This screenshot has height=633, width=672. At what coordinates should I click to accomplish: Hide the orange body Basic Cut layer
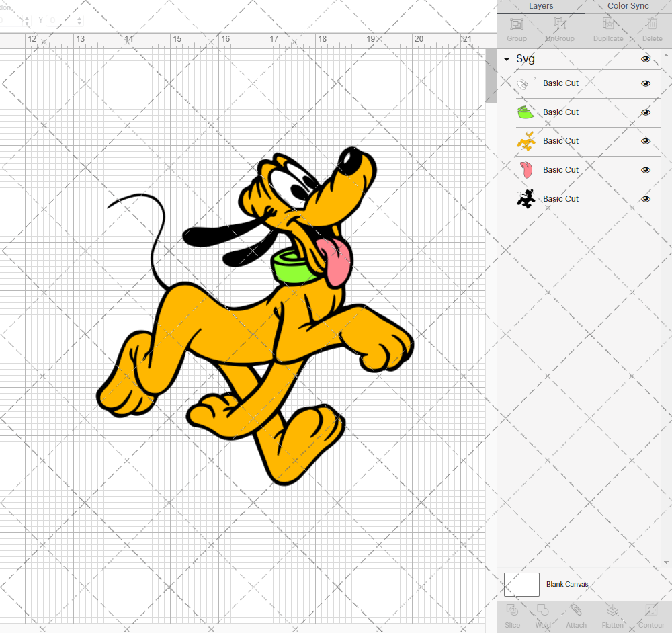tap(645, 141)
